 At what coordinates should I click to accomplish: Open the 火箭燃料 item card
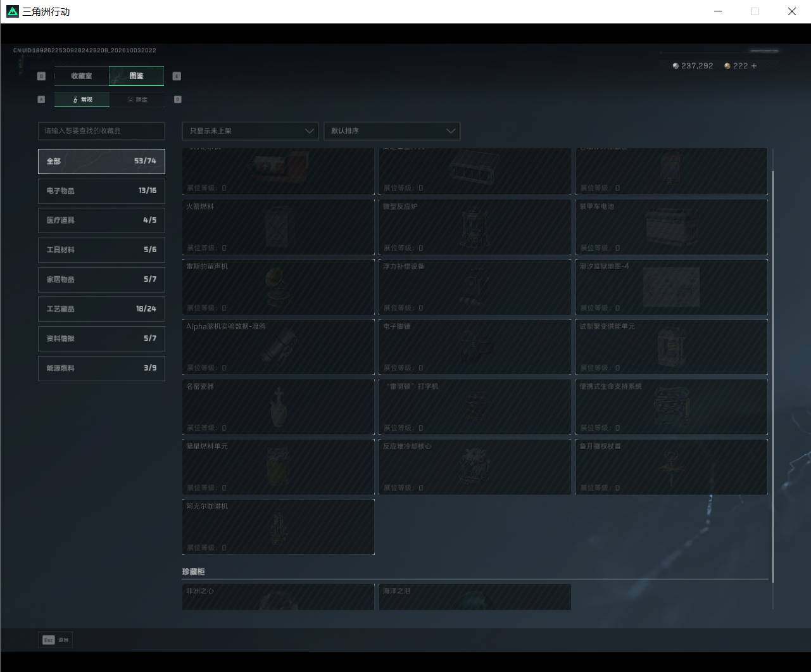[x=278, y=227]
